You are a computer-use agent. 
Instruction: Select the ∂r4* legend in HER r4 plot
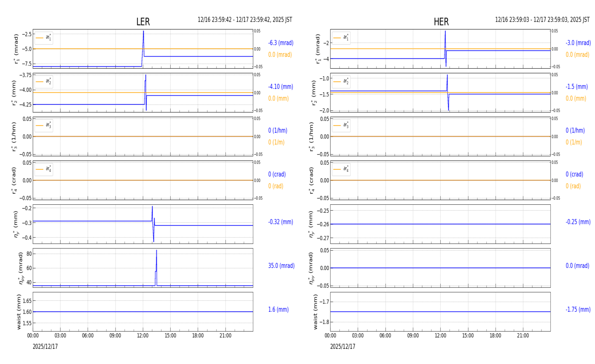341,169
